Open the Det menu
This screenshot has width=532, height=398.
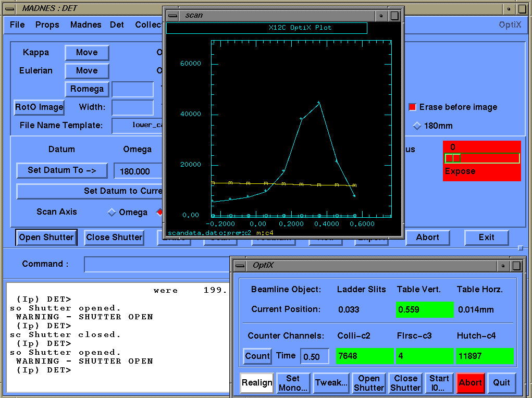tap(117, 25)
